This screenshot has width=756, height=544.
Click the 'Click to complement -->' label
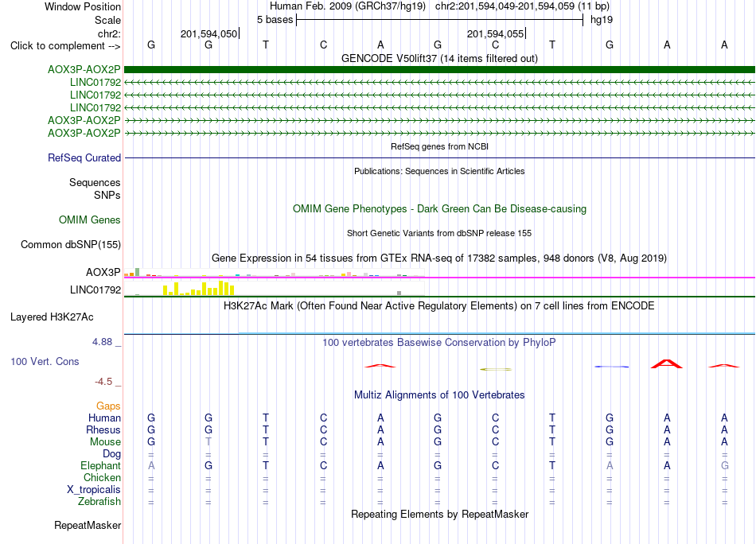click(65, 46)
